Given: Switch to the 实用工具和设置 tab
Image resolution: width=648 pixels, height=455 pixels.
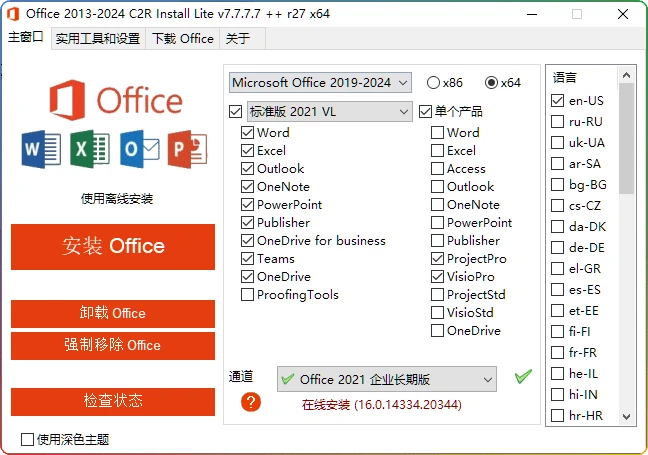Looking at the screenshot, I should point(97,39).
